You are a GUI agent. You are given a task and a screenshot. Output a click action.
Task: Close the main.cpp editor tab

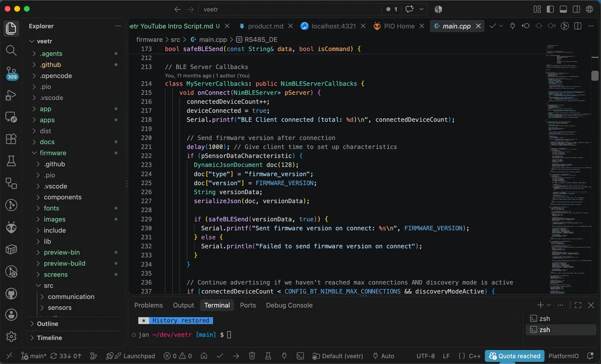click(479, 26)
